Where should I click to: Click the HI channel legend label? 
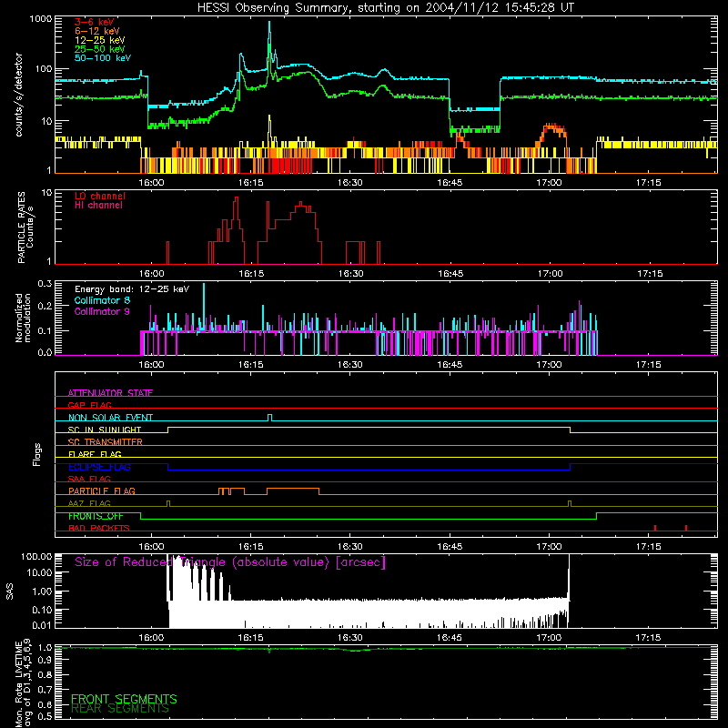click(98, 206)
